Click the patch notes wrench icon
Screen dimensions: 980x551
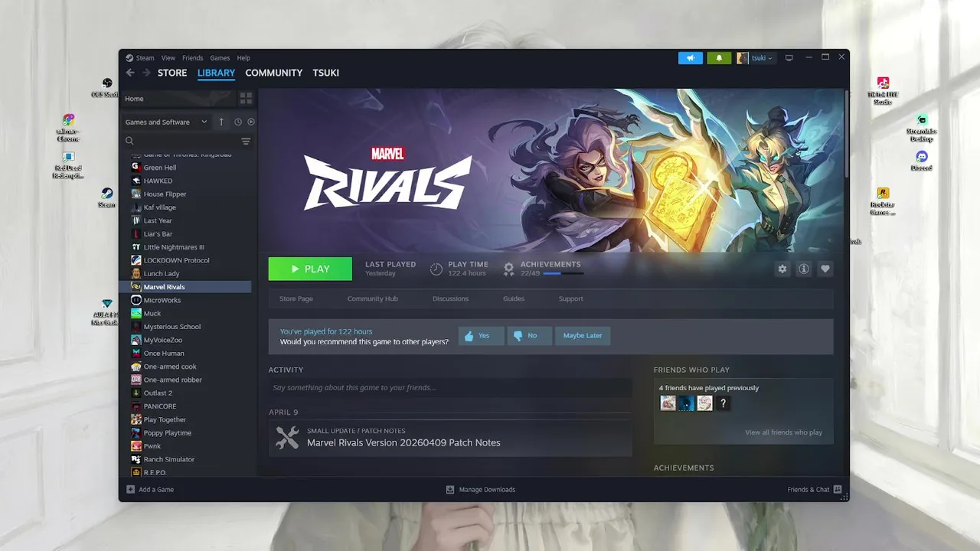(287, 438)
